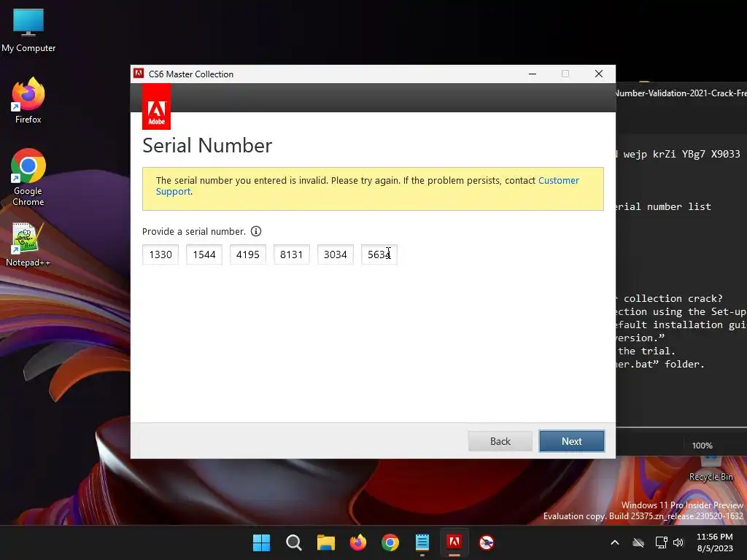Click the Back button in the installer
The height and width of the screenshot is (560, 747).
coord(500,441)
